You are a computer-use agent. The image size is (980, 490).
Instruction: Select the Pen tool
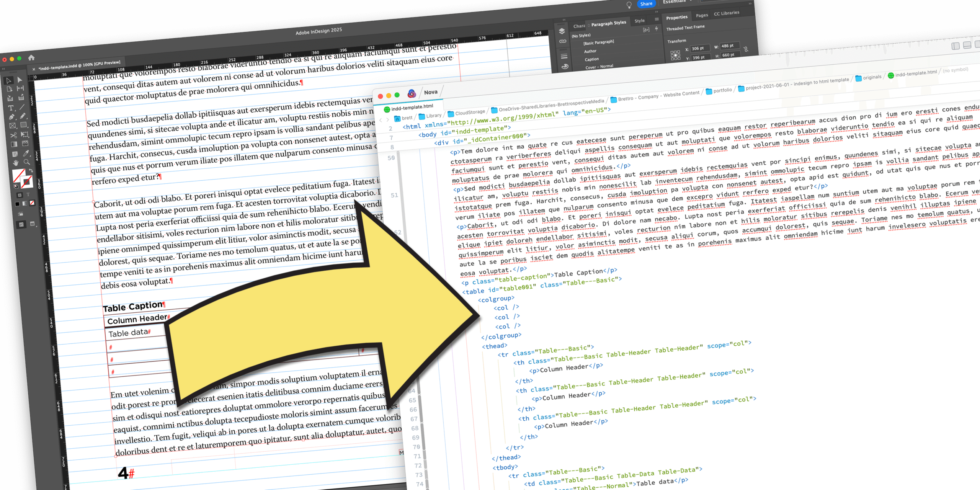pyautogui.click(x=12, y=117)
